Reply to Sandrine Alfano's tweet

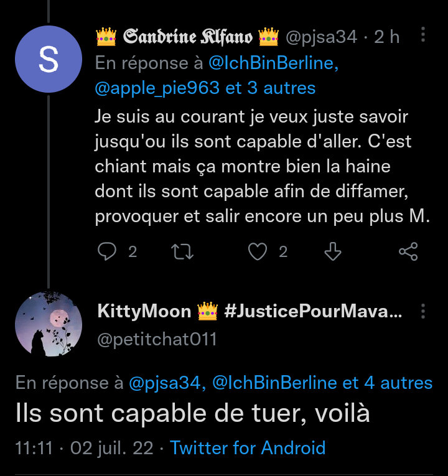[x=108, y=251]
